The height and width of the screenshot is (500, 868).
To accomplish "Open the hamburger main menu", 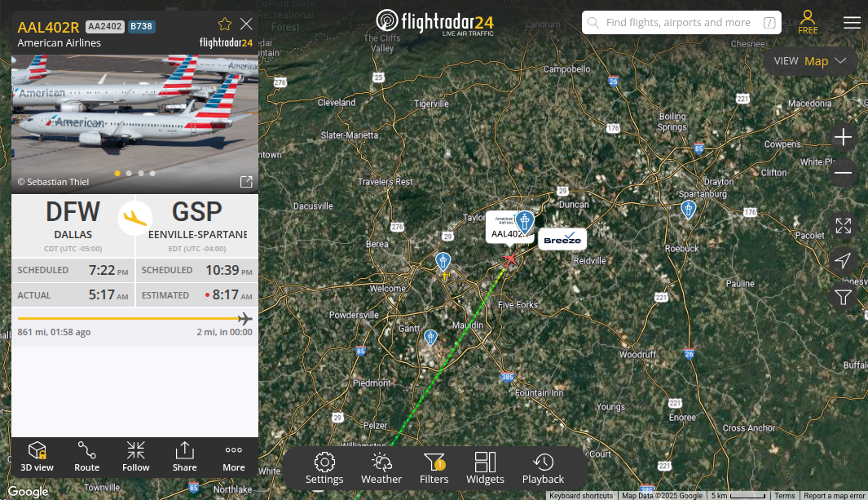I will (x=852, y=23).
